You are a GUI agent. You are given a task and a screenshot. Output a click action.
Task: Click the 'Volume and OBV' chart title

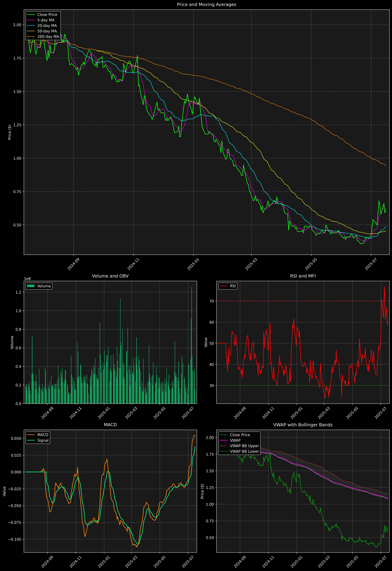[x=110, y=276]
